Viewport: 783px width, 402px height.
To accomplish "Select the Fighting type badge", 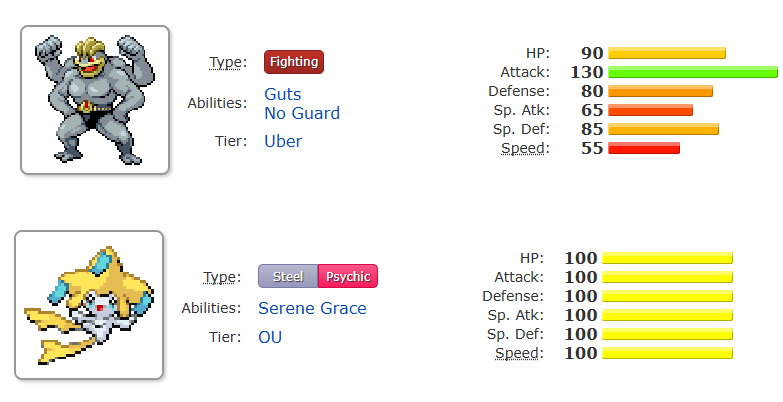I will pyautogui.click(x=294, y=62).
